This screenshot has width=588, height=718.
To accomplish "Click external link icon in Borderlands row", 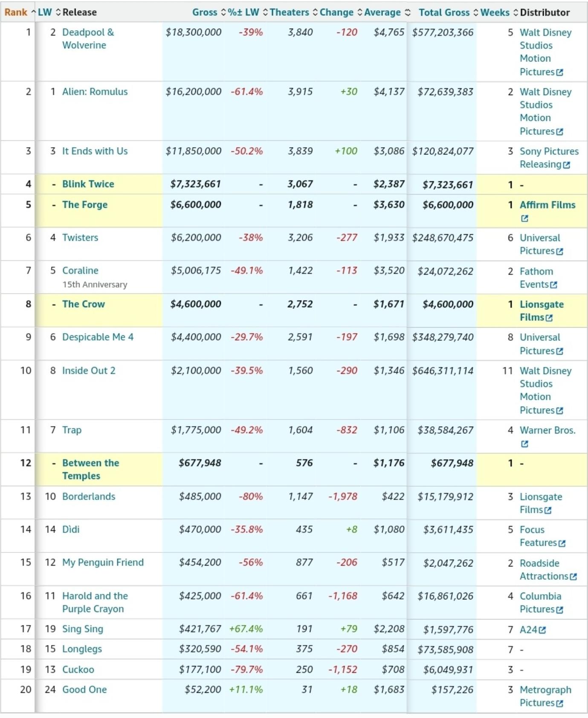I will (x=548, y=510).
